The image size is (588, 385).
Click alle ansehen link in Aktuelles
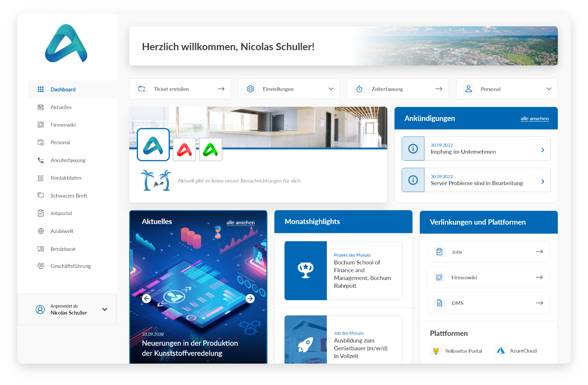(x=241, y=223)
